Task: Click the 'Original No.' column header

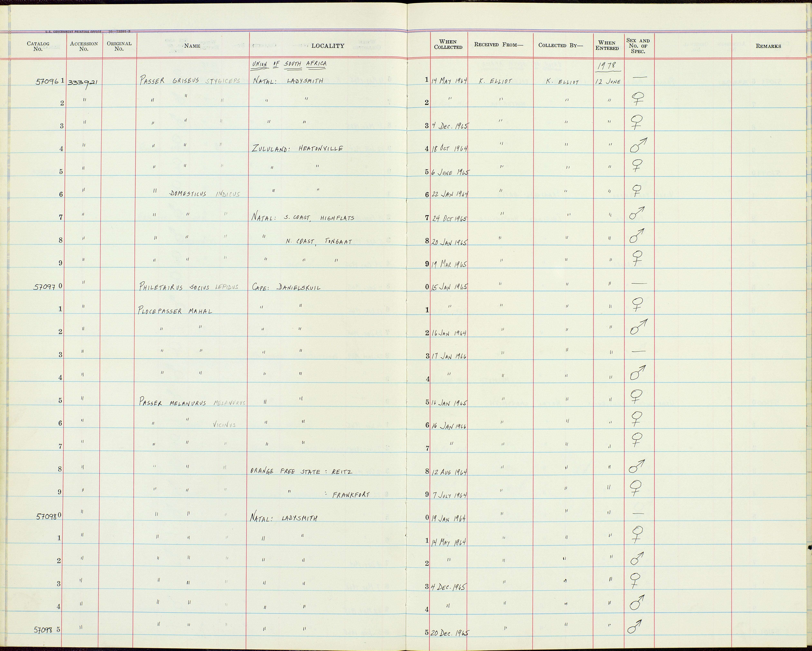Action: (x=119, y=46)
